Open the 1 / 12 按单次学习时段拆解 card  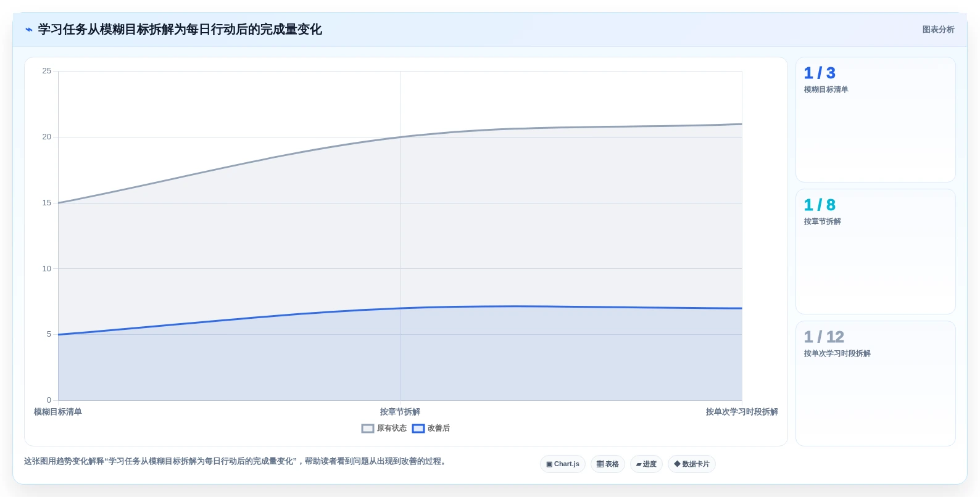point(875,384)
